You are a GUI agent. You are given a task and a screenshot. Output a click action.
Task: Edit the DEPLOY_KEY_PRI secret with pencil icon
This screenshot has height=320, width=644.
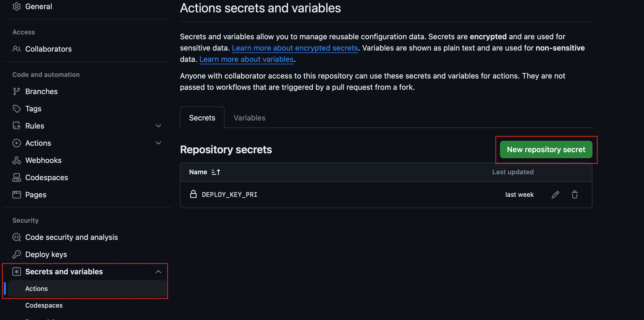pyautogui.click(x=555, y=194)
